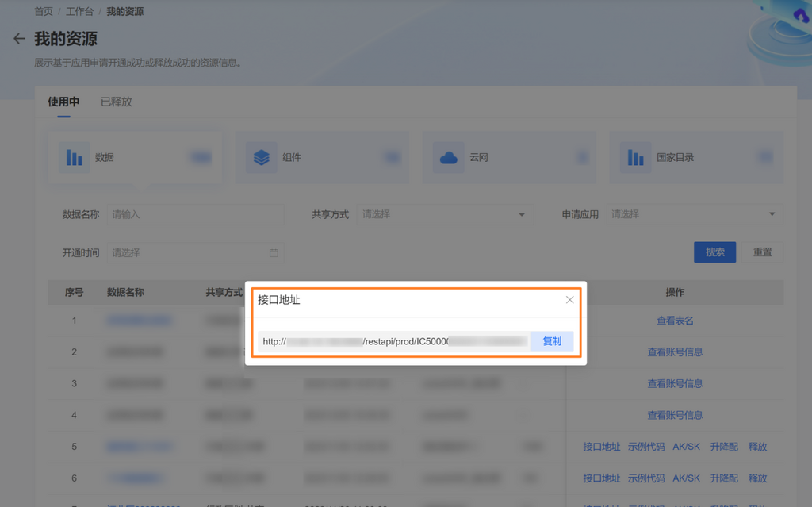The image size is (812, 507).
Task: Open 接口地址 for row 5
Action: (x=601, y=447)
